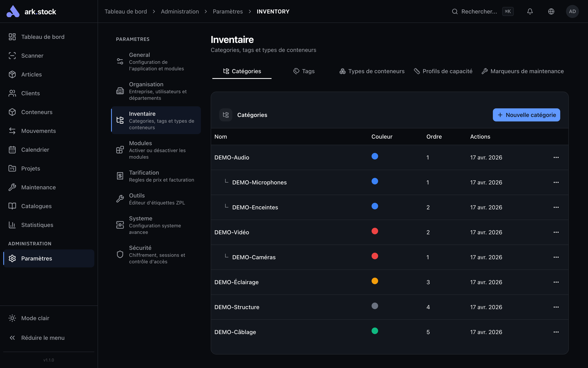The image size is (588, 368).
Task: Go to Administration breadcrumb
Action: 180,11
